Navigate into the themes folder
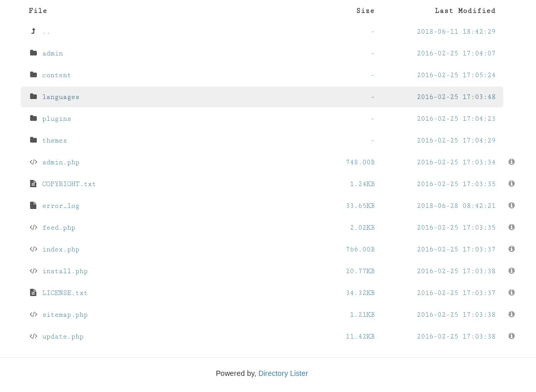The width and height of the screenshot is (536, 392). point(54,141)
